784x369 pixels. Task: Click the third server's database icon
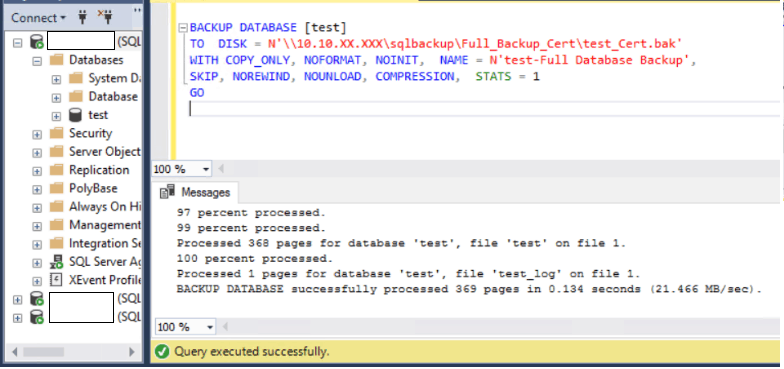click(36, 316)
